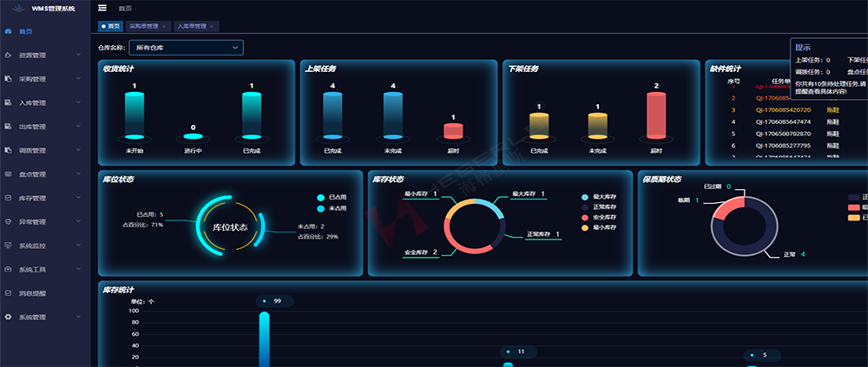Switch to the 采购单管理 tab
The width and height of the screenshot is (868, 367).
[x=148, y=27]
